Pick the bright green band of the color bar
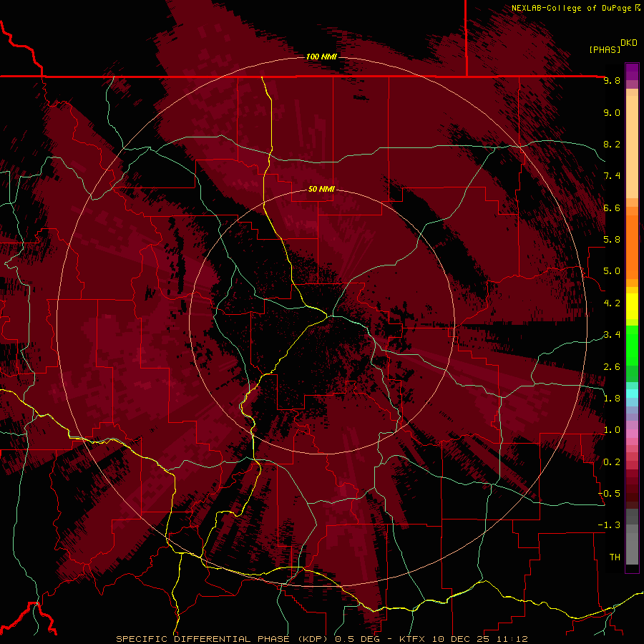 (x=632, y=346)
